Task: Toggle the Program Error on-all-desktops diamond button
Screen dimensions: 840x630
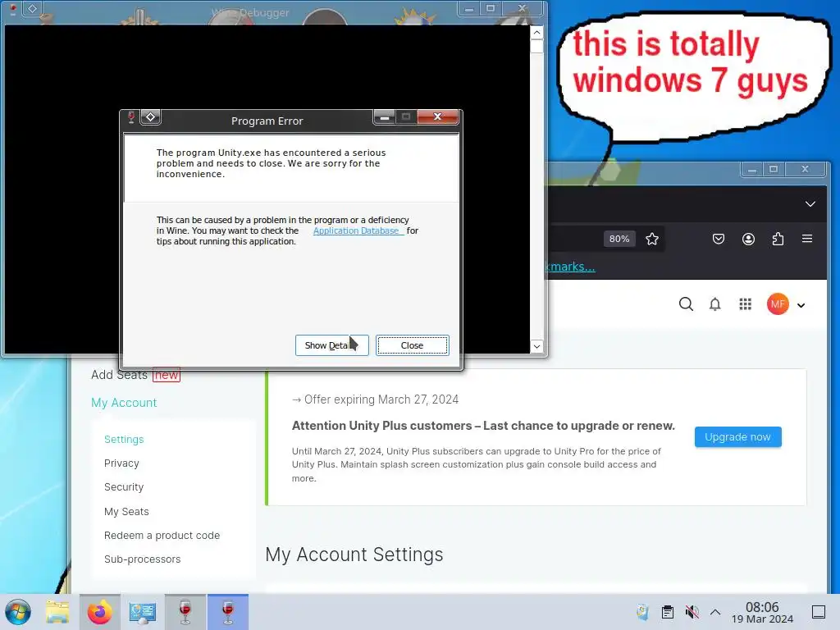Action: (151, 116)
